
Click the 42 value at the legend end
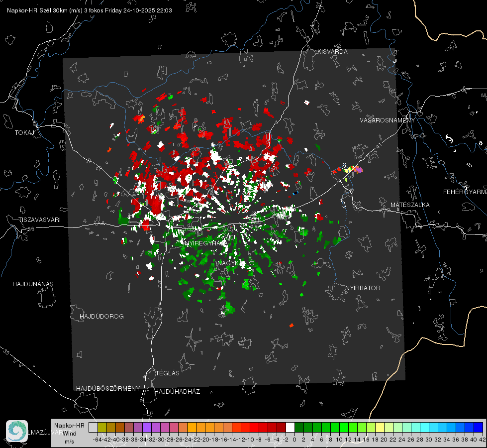(x=482, y=440)
